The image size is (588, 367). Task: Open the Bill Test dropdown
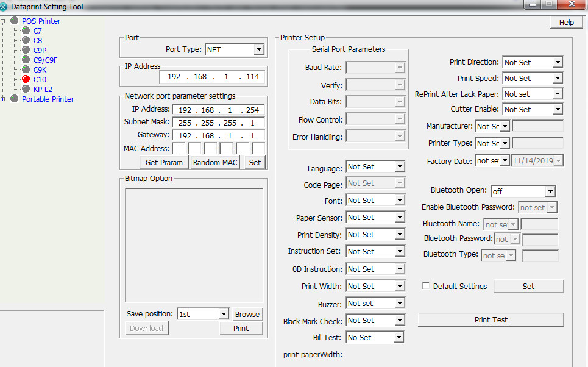pyautogui.click(x=398, y=337)
